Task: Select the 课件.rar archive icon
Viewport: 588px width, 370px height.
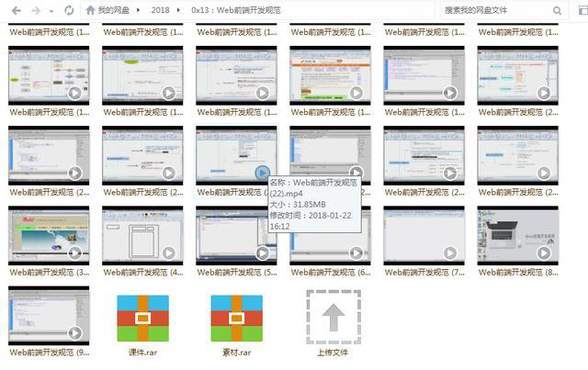Action: tap(143, 318)
